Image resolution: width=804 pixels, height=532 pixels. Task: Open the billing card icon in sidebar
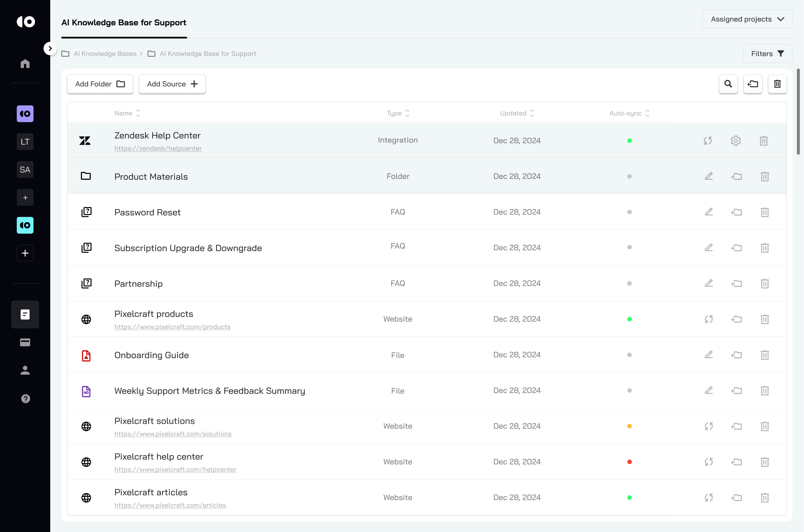25,342
